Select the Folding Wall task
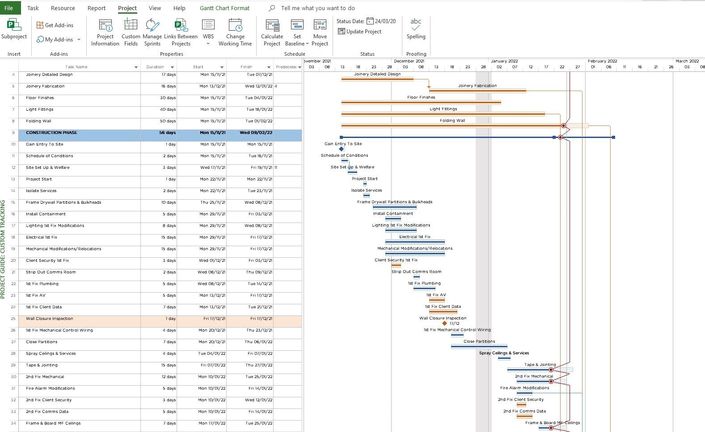Image resolution: width=705 pixels, height=432 pixels. (x=38, y=121)
